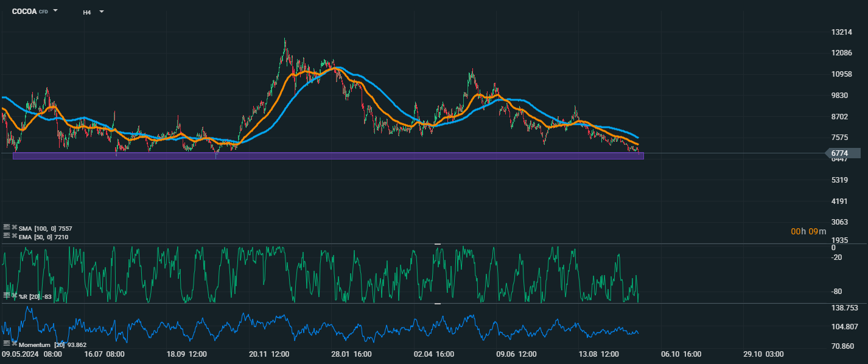This screenshot has height=364, width=868.
Task: Open settings icon for Momentum indicator
Action: point(7,344)
